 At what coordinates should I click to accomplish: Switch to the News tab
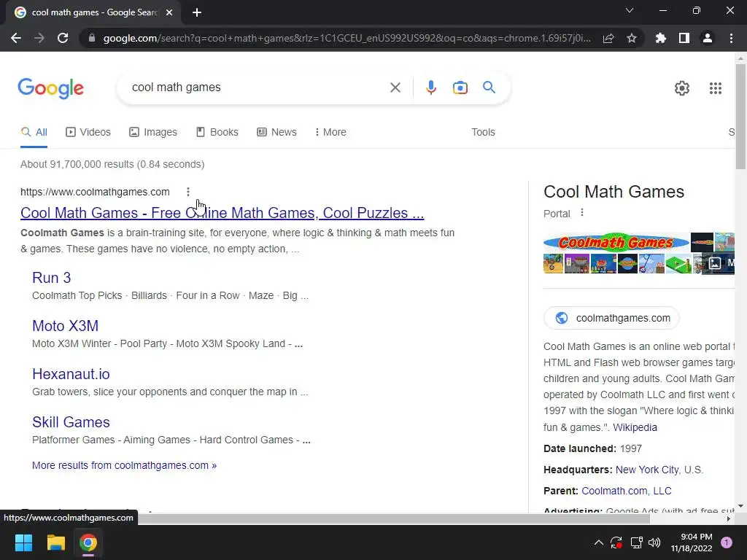[x=276, y=133]
